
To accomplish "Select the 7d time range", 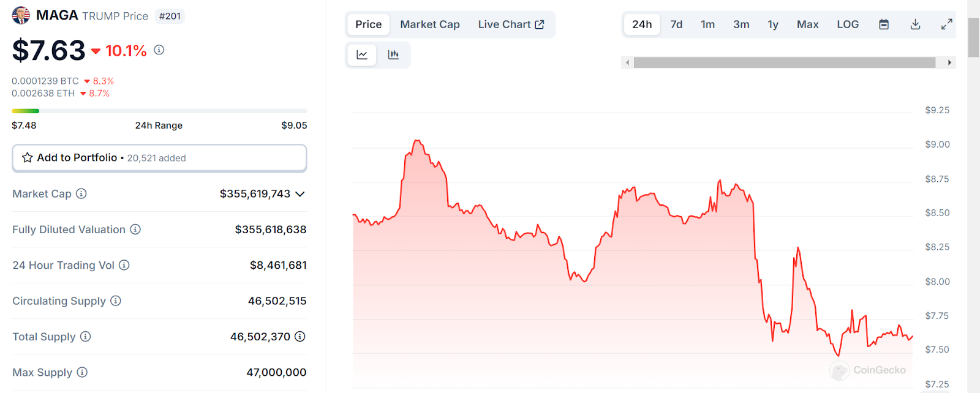I will pos(676,24).
